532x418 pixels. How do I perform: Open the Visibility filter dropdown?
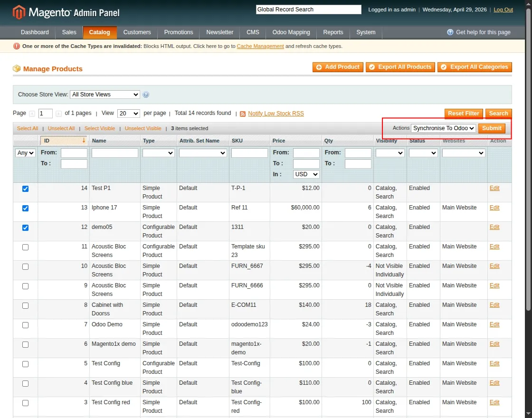[x=390, y=153]
